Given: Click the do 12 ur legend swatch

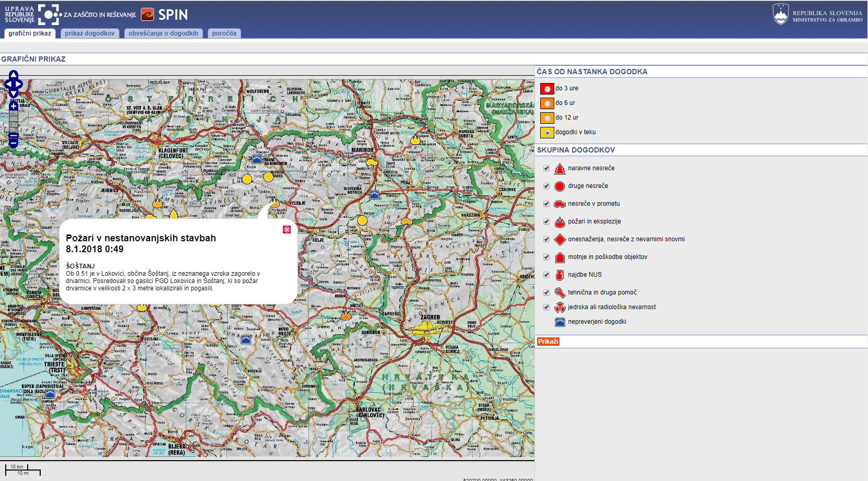Looking at the screenshot, I should [x=547, y=118].
